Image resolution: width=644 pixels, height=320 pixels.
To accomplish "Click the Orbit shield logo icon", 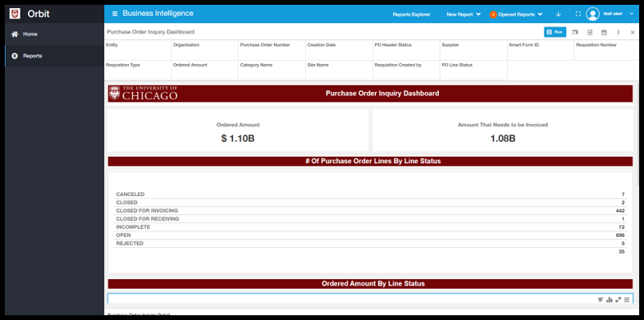I will tap(14, 14).
